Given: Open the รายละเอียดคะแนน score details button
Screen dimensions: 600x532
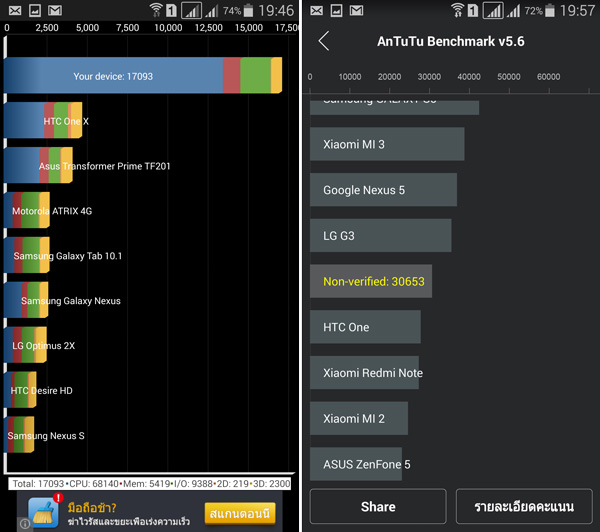Looking at the screenshot, I should pos(524,506).
